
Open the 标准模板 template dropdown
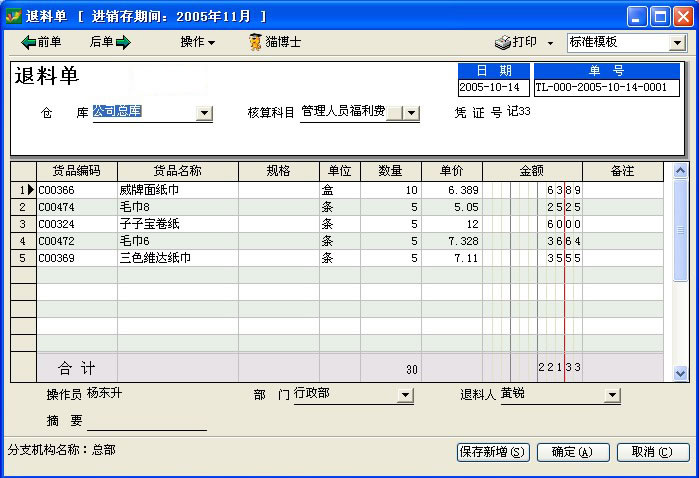click(677, 43)
